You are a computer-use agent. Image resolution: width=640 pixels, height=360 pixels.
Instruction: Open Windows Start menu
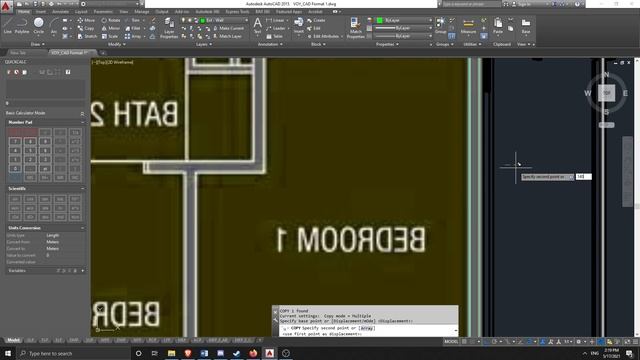[8, 353]
